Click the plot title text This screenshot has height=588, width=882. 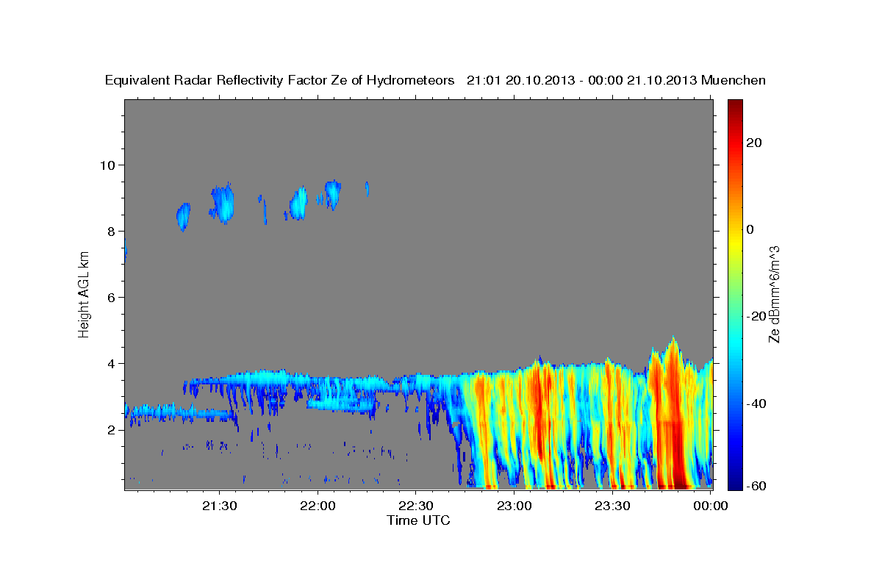click(x=436, y=80)
